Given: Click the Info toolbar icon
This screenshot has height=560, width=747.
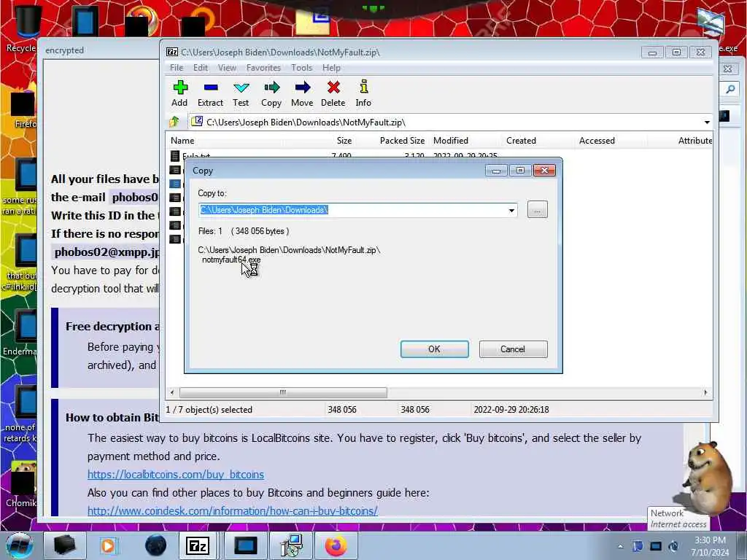Looking at the screenshot, I should pyautogui.click(x=363, y=93).
